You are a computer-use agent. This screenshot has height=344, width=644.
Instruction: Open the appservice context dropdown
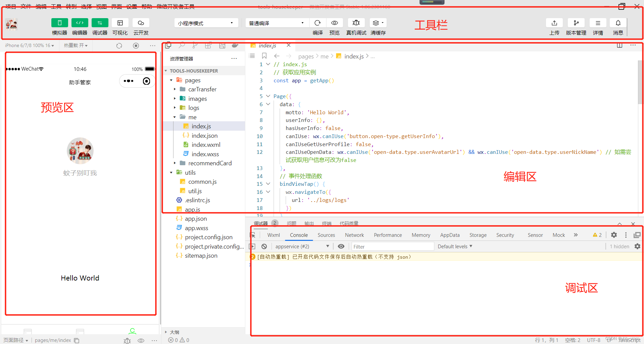click(302, 246)
